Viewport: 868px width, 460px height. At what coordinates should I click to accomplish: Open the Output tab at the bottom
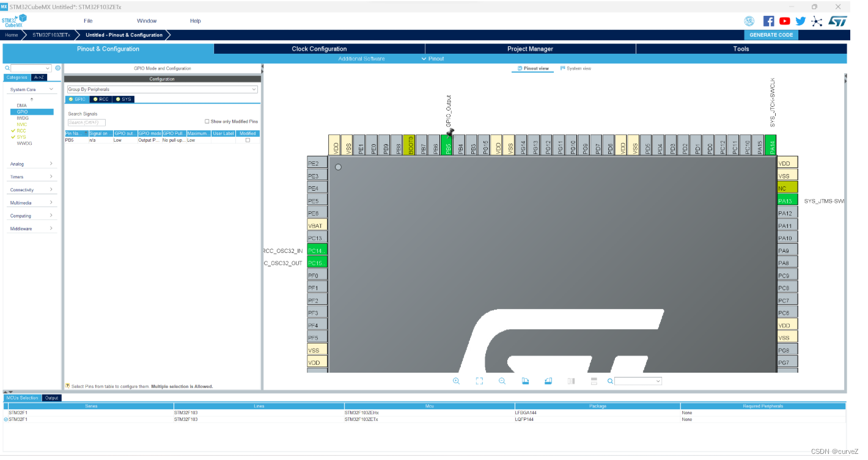click(x=52, y=398)
